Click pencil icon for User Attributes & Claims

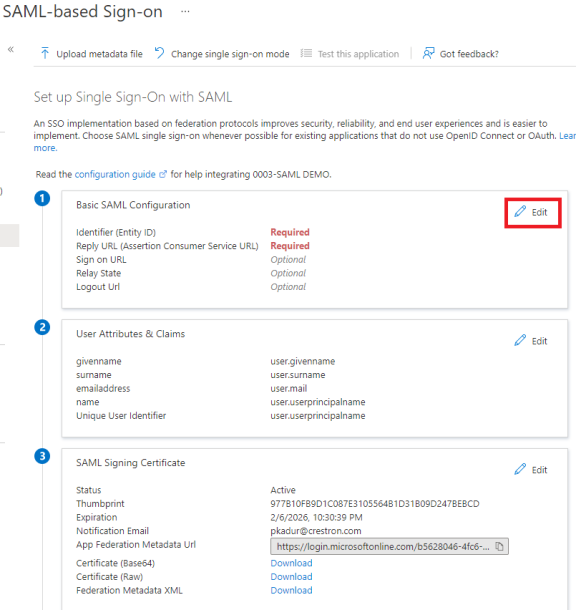coord(520,340)
